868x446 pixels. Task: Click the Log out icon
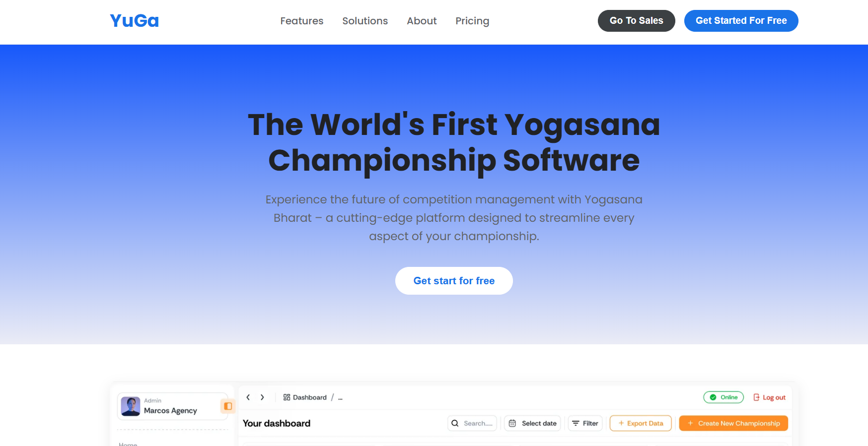[x=756, y=397]
